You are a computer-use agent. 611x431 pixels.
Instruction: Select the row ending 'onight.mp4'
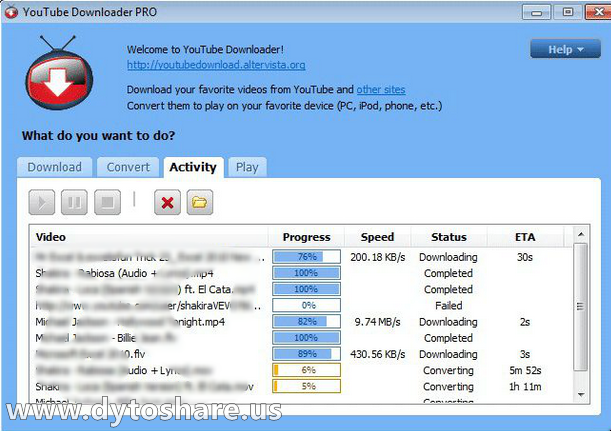(302, 322)
